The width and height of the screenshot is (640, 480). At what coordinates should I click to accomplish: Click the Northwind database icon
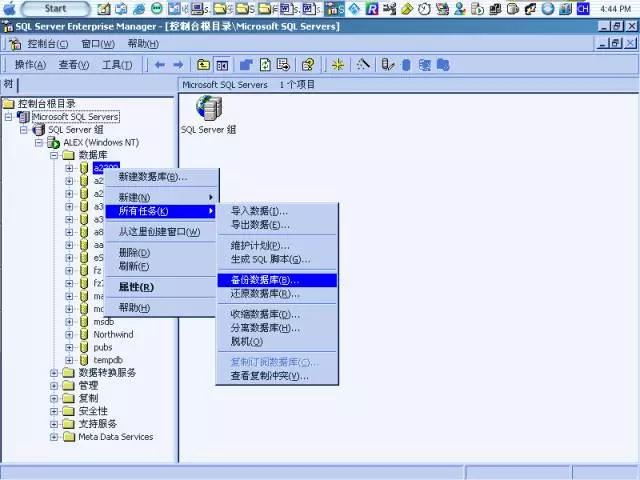(x=84, y=335)
